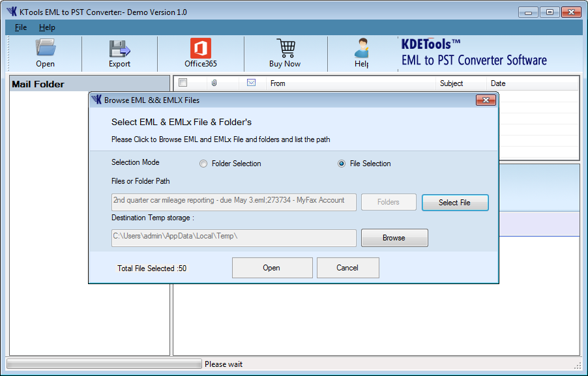Viewport: 588px width, 376px height.
Task: Select the File Selection radio button
Action: point(342,164)
